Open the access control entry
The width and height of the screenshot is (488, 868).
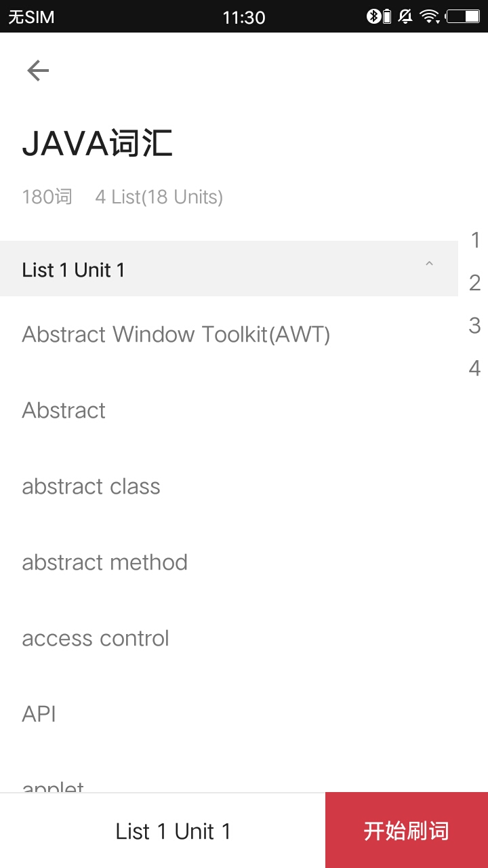96,638
